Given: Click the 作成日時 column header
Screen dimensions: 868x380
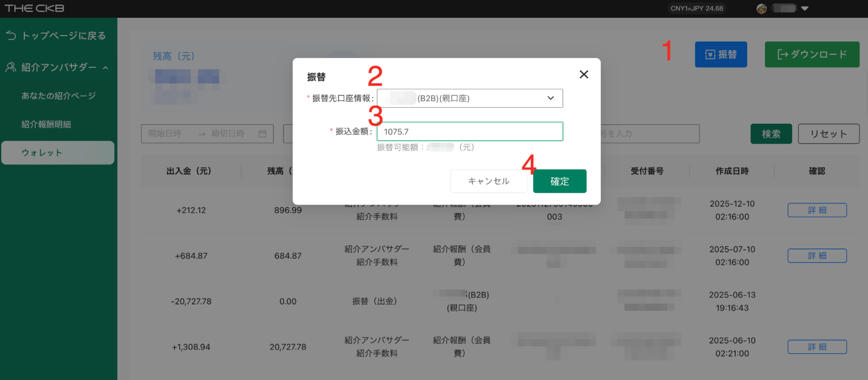Looking at the screenshot, I should pos(732,171).
